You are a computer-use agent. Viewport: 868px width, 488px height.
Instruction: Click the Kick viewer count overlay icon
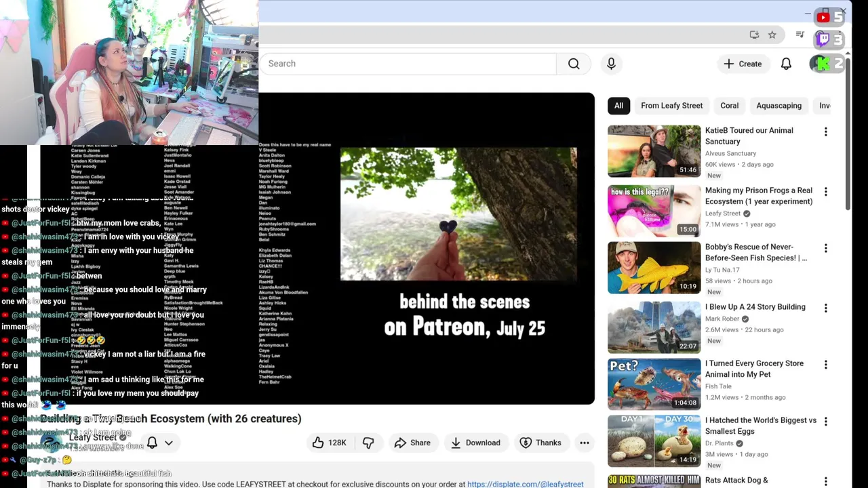click(x=823, y=64)
